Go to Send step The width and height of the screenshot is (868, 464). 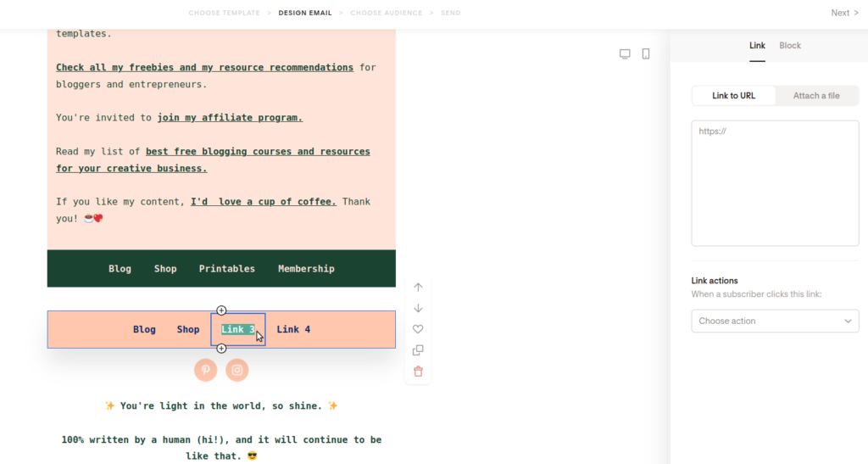(451, 13)
